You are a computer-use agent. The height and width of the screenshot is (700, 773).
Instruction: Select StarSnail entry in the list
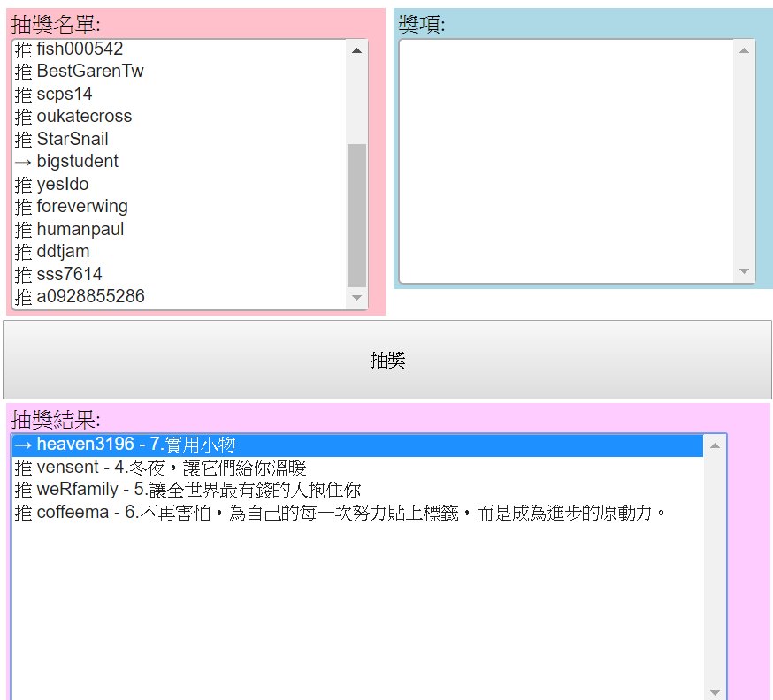[180, 139]
